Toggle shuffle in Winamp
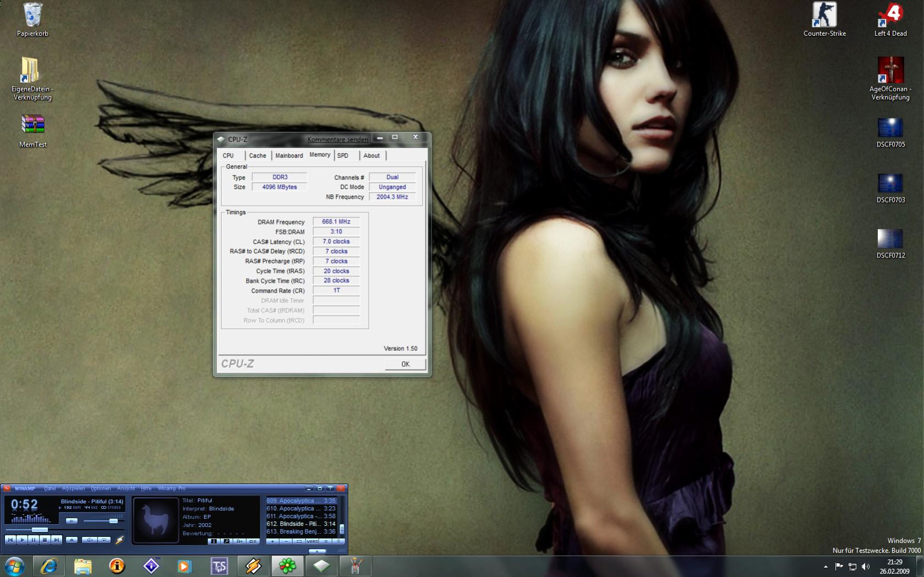Screen dimensions: 924x577 point(90,540)
